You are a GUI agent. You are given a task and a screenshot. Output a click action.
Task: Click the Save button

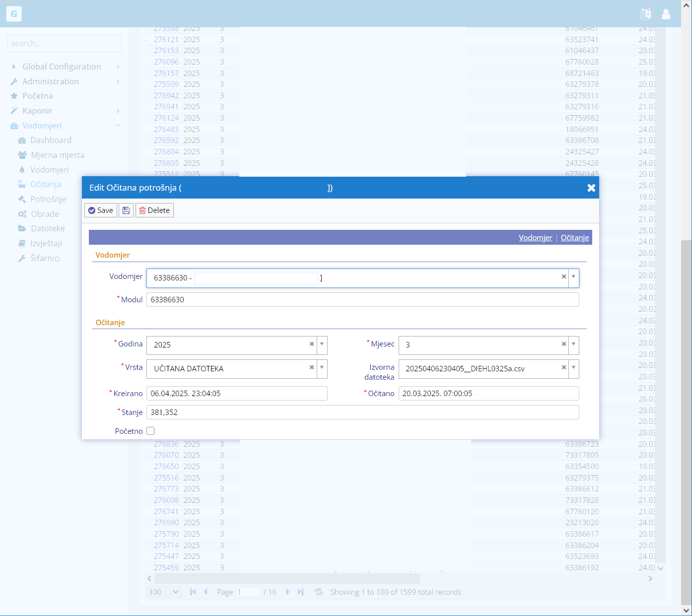(101, 210)
